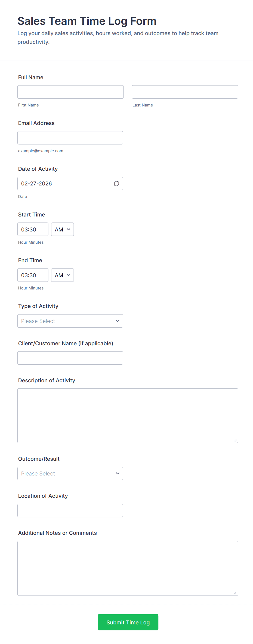Click the First Name input field

(x=70, y=92)
